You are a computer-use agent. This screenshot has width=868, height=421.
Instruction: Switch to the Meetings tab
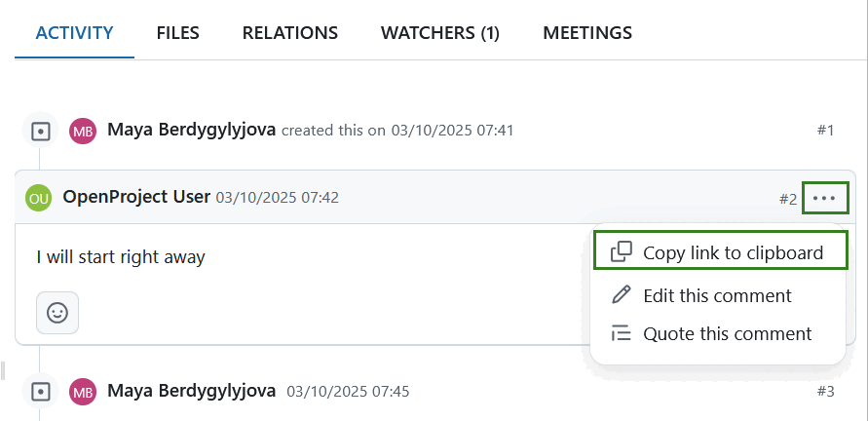point(587,33)
